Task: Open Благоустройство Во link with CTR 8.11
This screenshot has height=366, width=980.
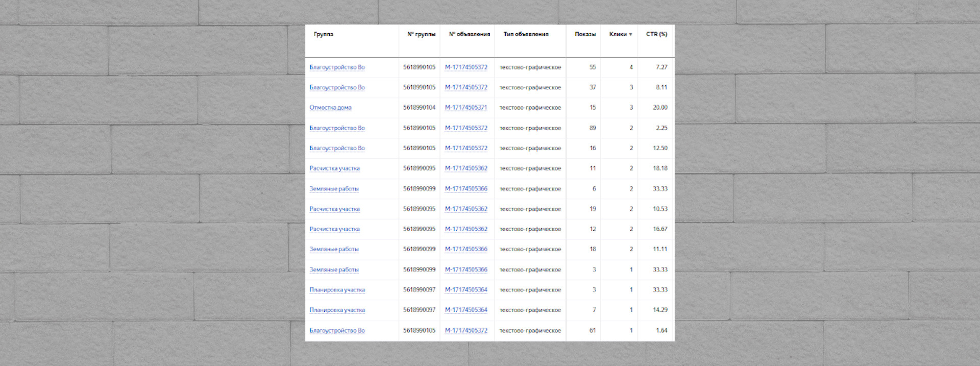Action: tap(337, 87)
